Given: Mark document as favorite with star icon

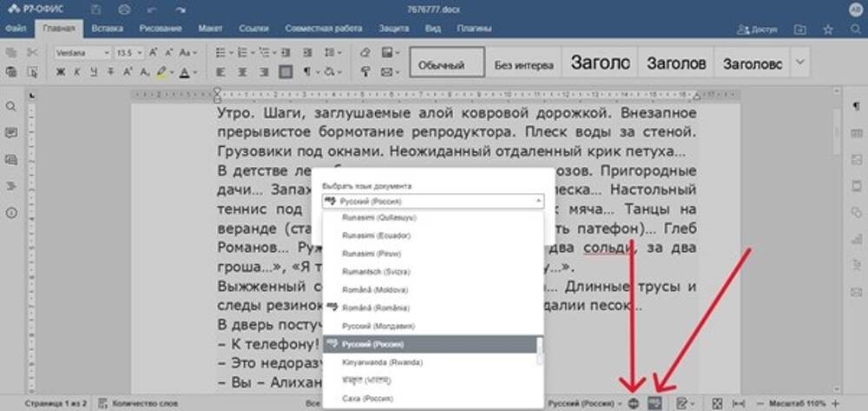Looking at the screenshot, I should tap(827, 30).
